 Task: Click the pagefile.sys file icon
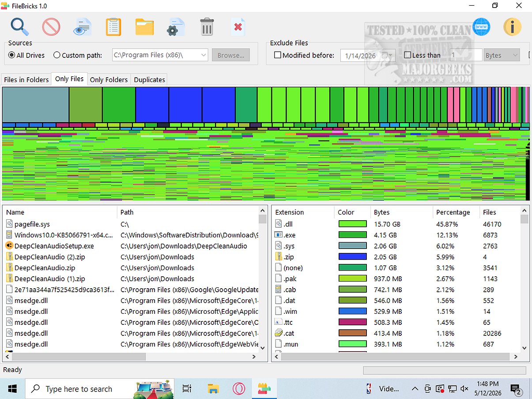click(x=9, y=224)
